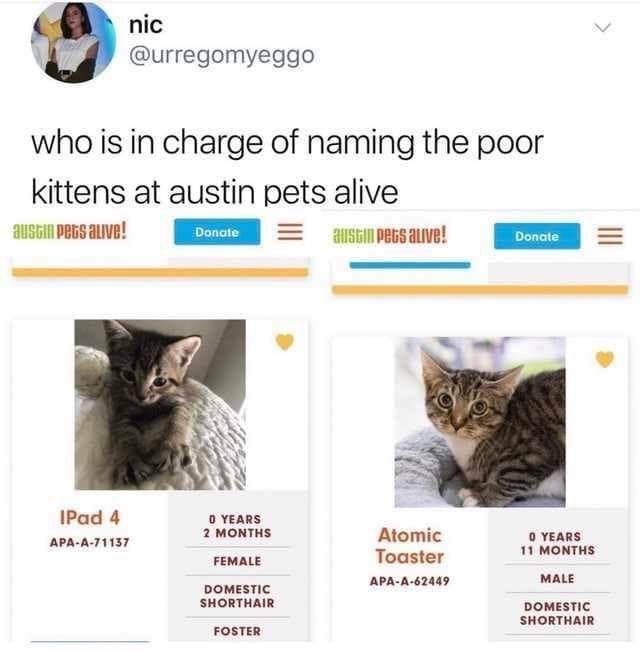This screenshot has width=640, height=652.
Task: Click the left Austin Pets Alive logo
Action: tap(69, 231)
